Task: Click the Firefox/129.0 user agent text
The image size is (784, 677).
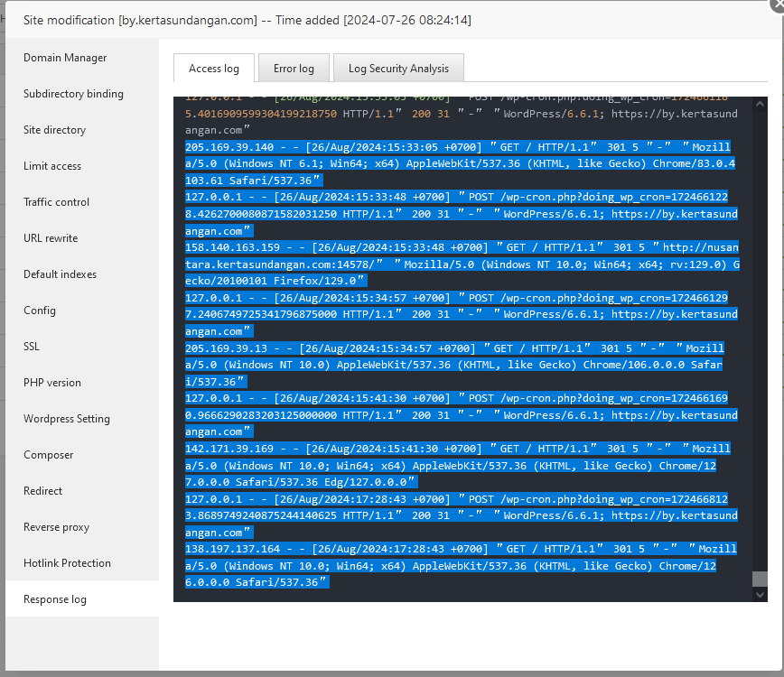Action: 315,281
